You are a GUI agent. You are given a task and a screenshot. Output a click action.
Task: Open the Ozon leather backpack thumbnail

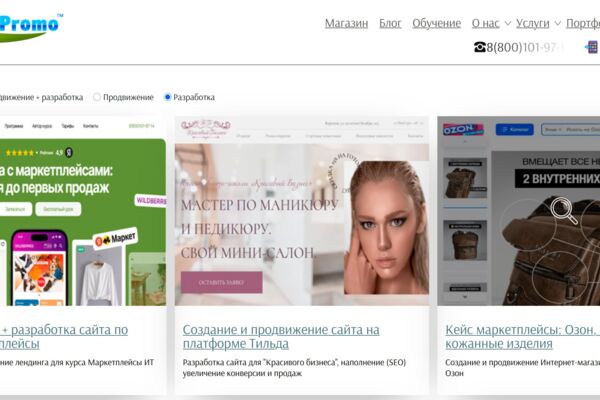point(518,211)
